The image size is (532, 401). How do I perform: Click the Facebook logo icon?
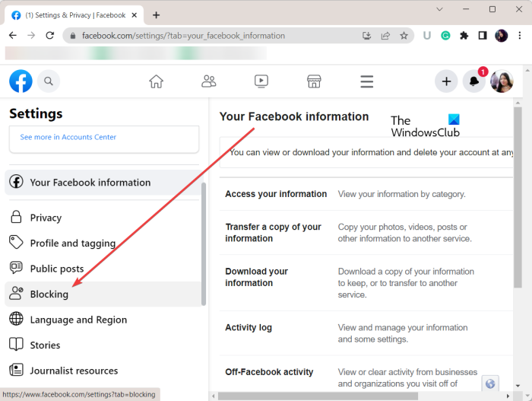point(21,81)
